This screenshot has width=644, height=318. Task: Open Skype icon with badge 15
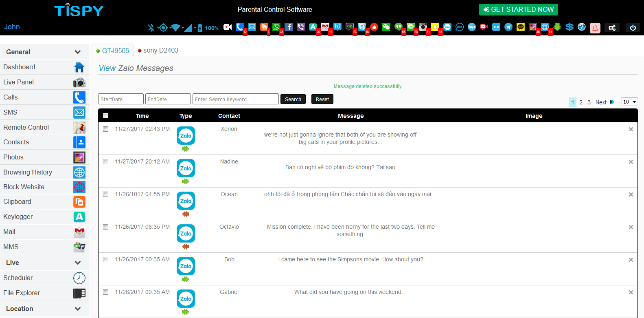tap(362, 27)
